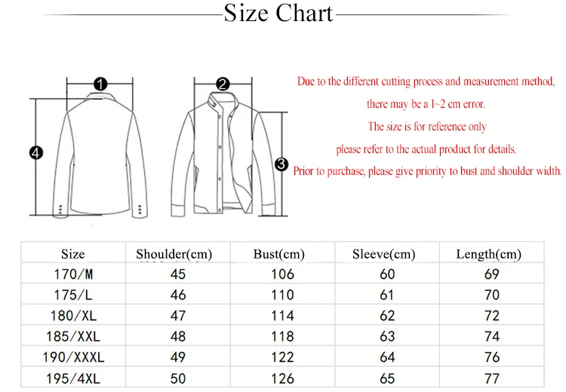Click the number 3 sleeve marker
566x392 pixels.
(281, 164)
